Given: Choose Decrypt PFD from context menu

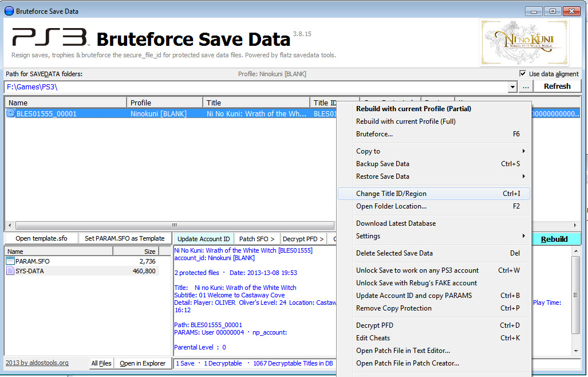Looking at the screenshot, I should [x=434, y=325].
